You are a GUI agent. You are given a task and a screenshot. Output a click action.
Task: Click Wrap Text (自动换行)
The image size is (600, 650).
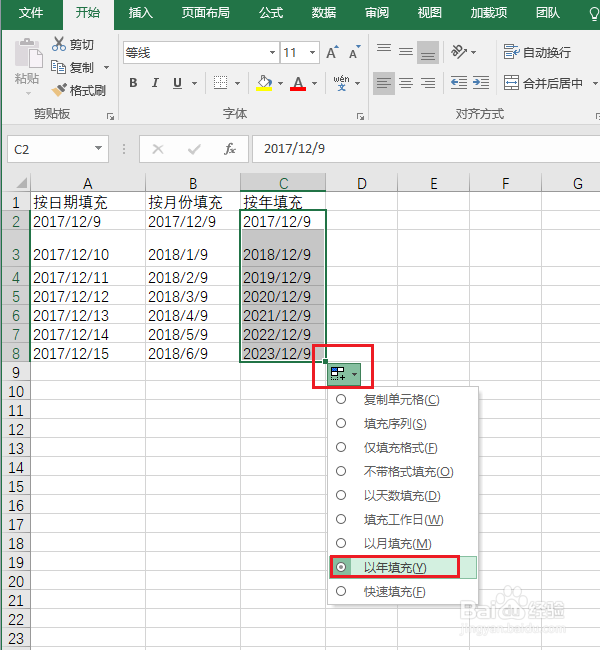[537, 52]
